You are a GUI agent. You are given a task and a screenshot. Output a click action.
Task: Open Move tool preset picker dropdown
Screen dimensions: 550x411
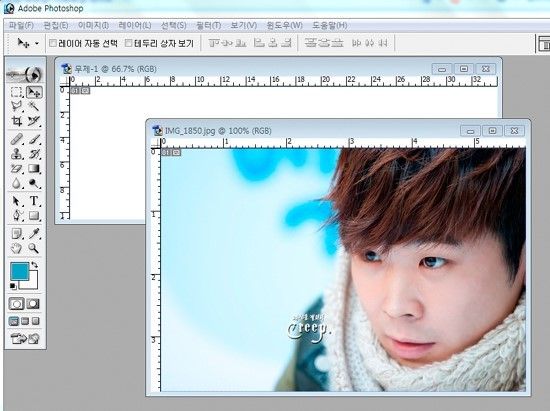37,44
